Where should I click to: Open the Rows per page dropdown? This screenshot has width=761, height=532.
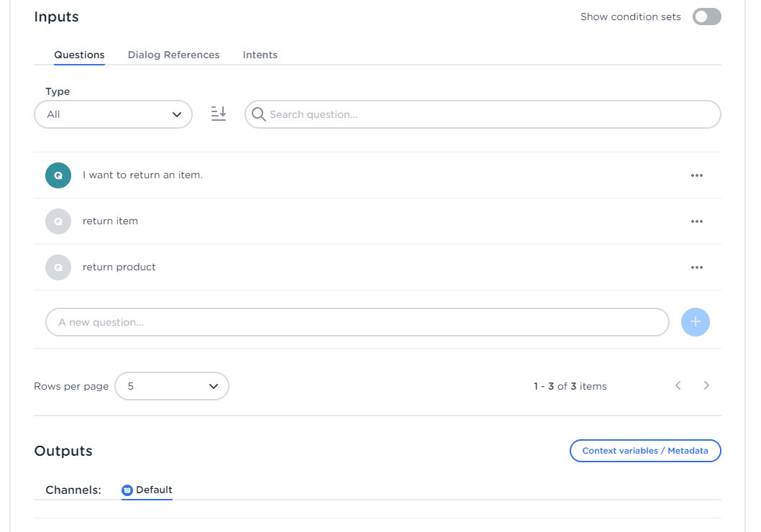click(172, 386)
